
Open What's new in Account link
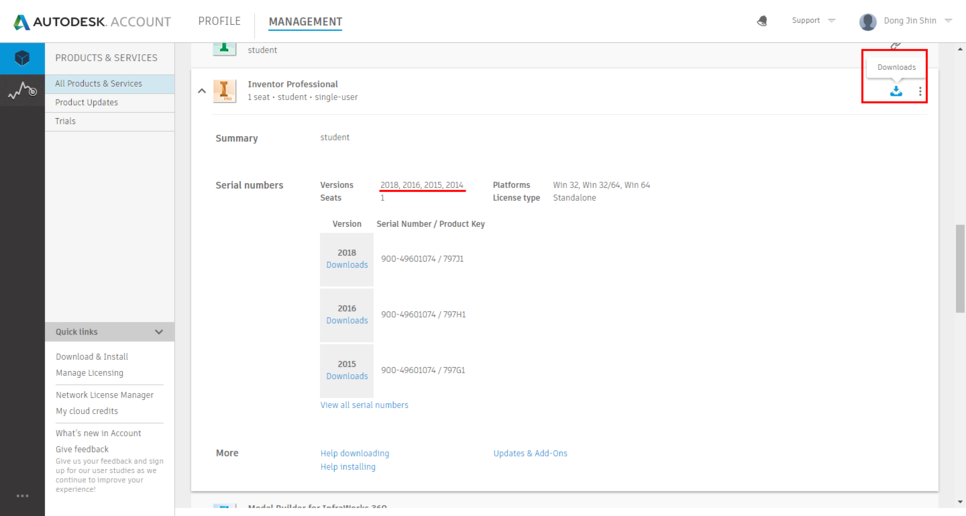99,433
